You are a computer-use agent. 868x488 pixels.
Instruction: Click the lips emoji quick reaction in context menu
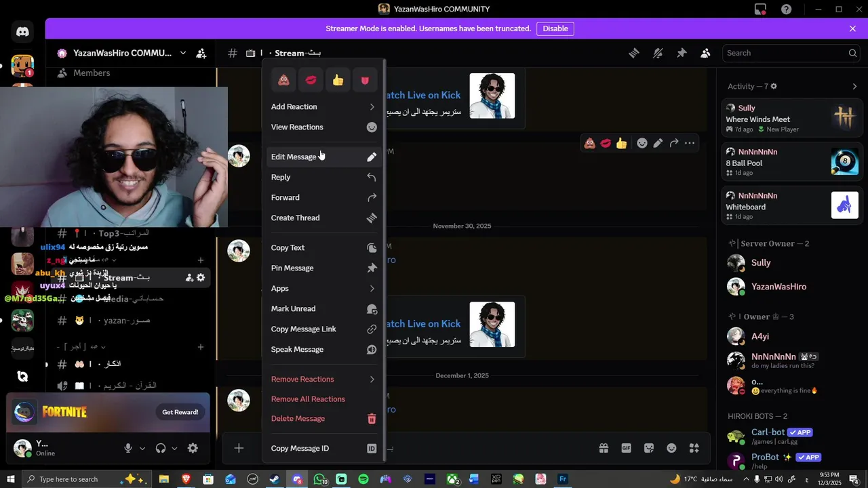tap(311, 80)
